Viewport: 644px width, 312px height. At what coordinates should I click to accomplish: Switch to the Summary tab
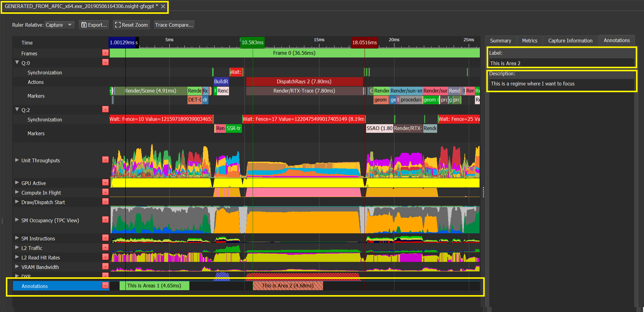pos(500,41)
